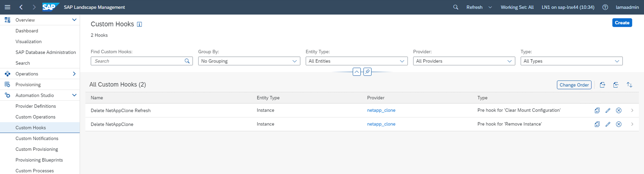Viewport: 644px width, 174px height.
Task: Open the hamburger navigation menu
Action: (x=8, y=7)
